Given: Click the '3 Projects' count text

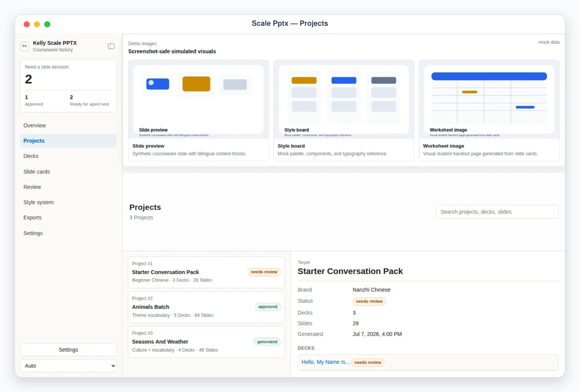Looking at the screenshot, I should click(141, 217).
